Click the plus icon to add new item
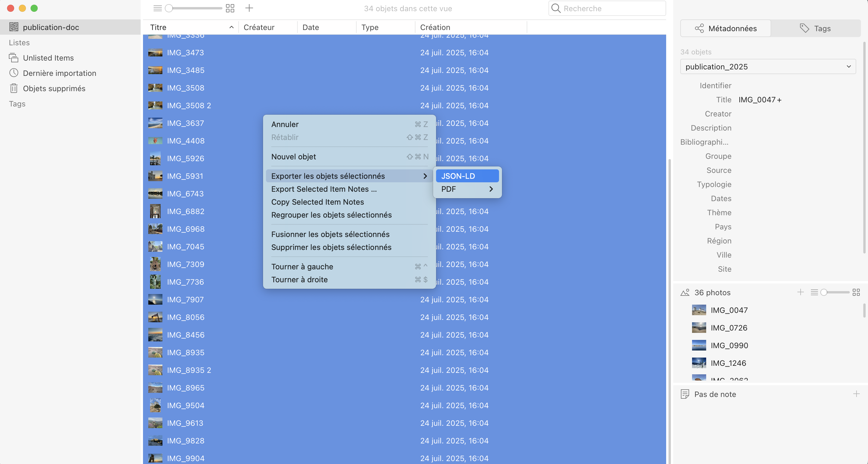Viewport: 868px width, 464px height. point(249,8)
